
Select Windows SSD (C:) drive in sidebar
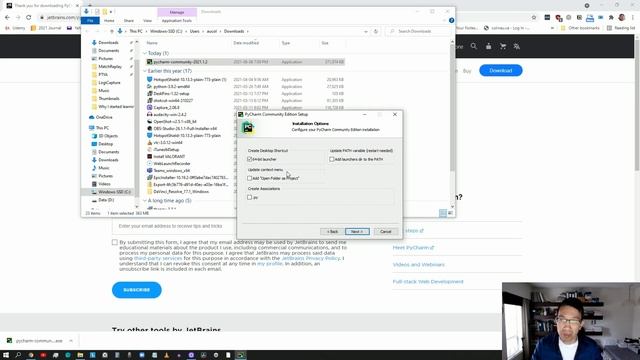tap(114, 192)
